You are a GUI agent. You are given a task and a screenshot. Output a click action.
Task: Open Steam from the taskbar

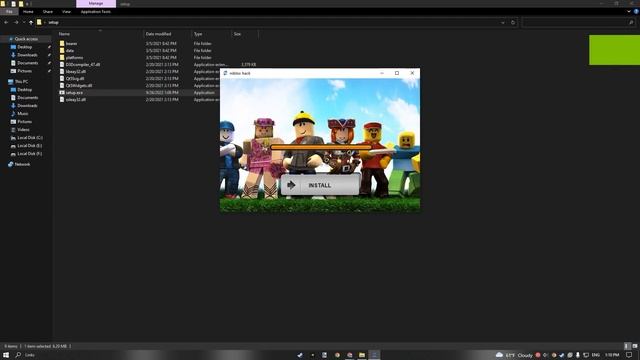pos(300,355)
